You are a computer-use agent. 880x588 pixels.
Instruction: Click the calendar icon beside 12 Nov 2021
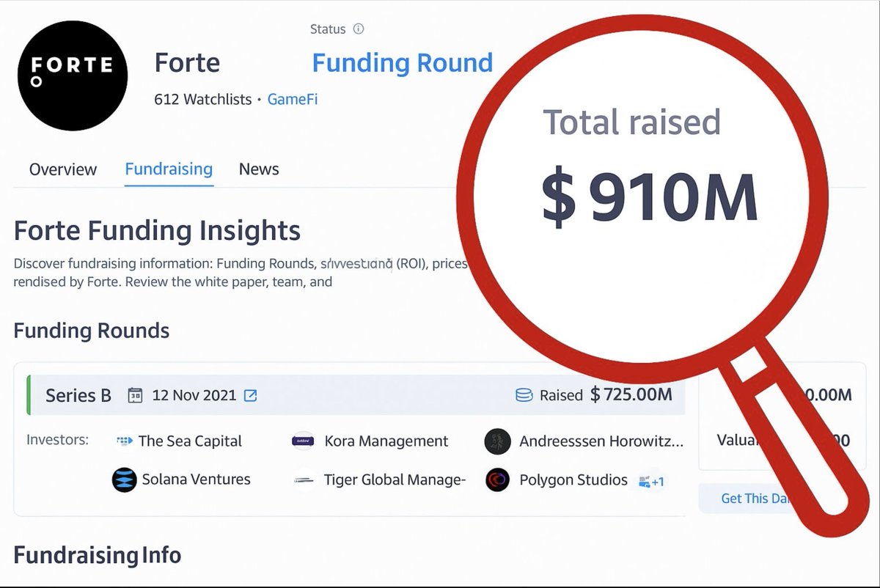click(136, 396)
